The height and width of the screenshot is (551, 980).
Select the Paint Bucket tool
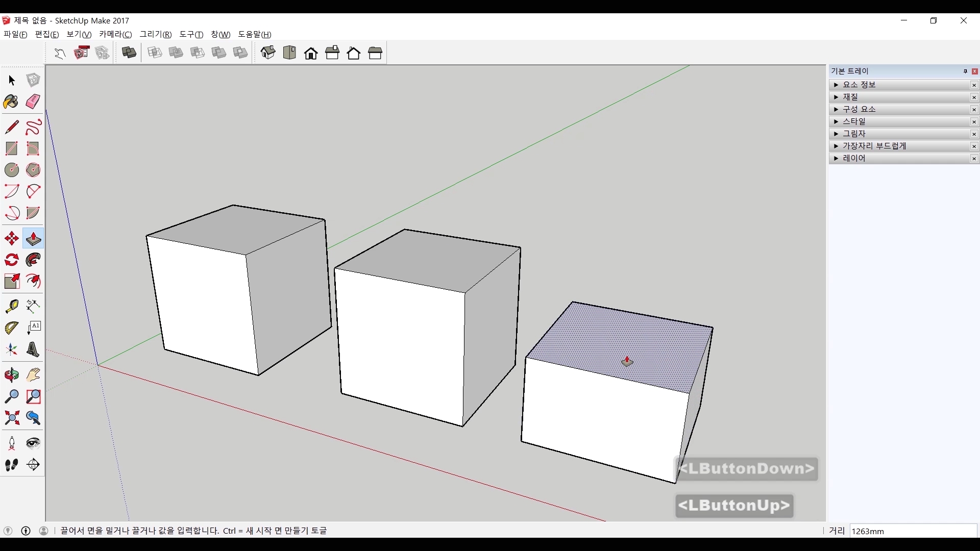coord(11,102)
